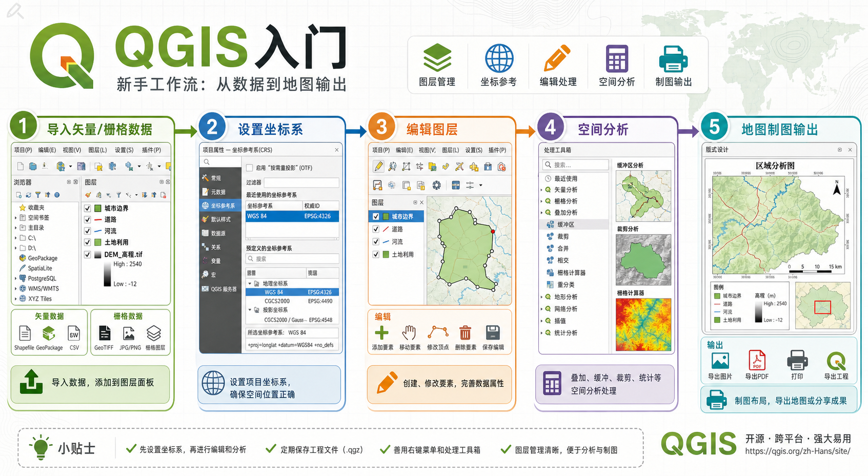Expand PostgreSQL in the browser tree
868x476 pixels.
[x=15, y=279]
